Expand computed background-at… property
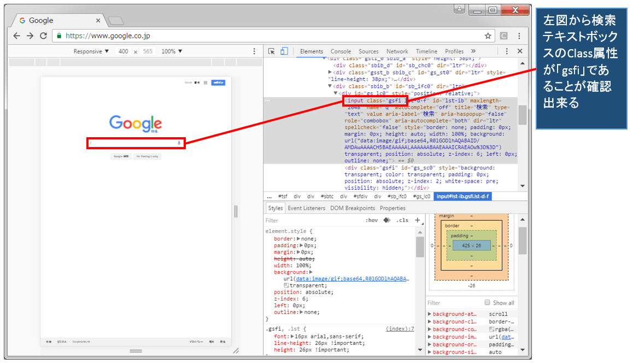The height and width of the screenshot is (364, 633). pyautogui.click(x=430, y=314)
